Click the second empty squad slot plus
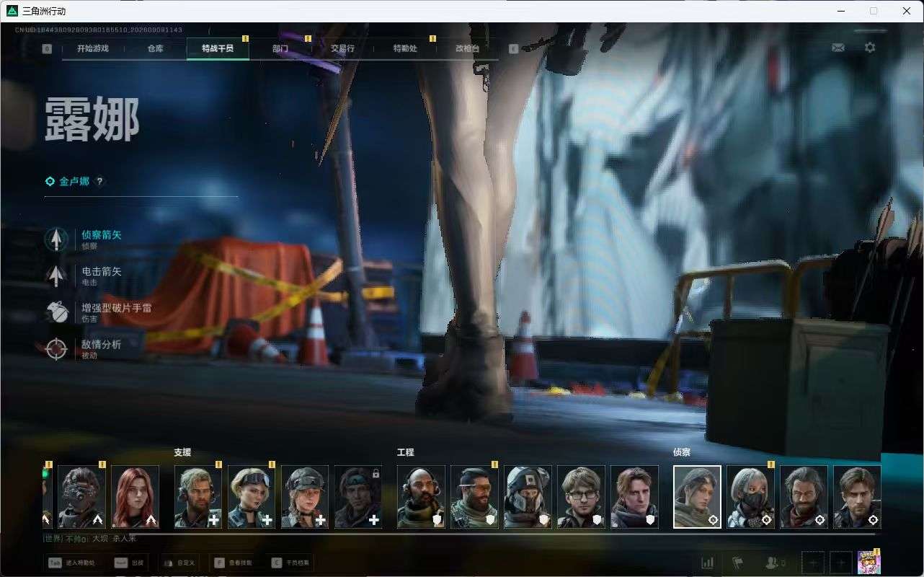Image resolution: width=924 pixels, height=577 pixels. point(840,563)
